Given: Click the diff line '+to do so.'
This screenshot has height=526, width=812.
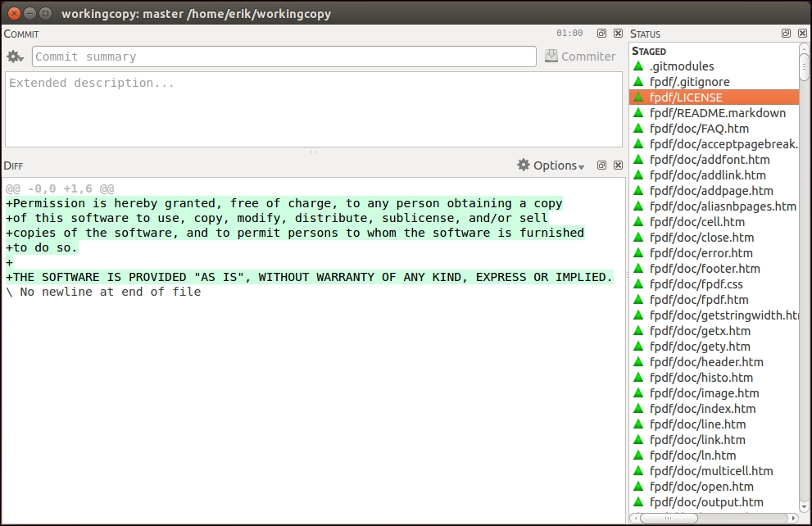Looking at the screenshot, I should 42,247.
